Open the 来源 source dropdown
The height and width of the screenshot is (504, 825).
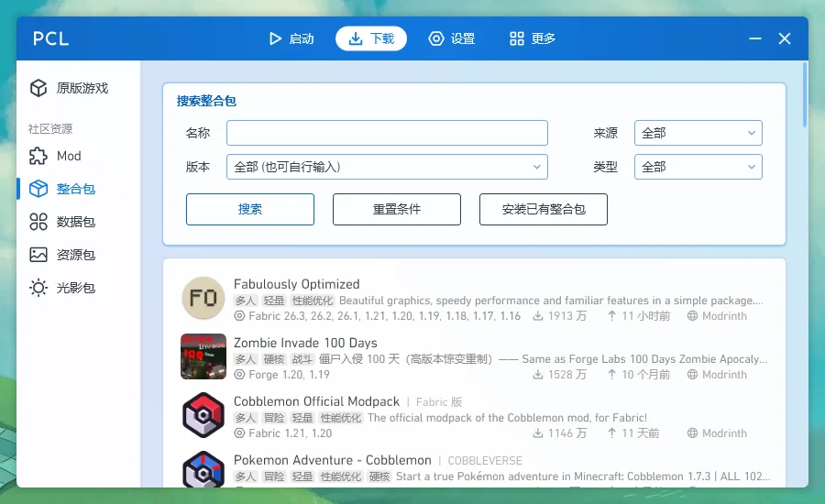pos(698,133)
